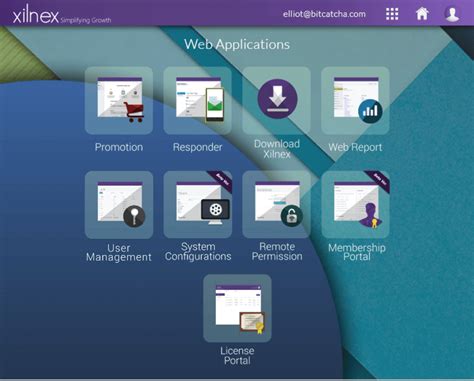The width and height of the screenshot is (474, 381).
Task: Open the Web Report tile
Action: point(355,100)
